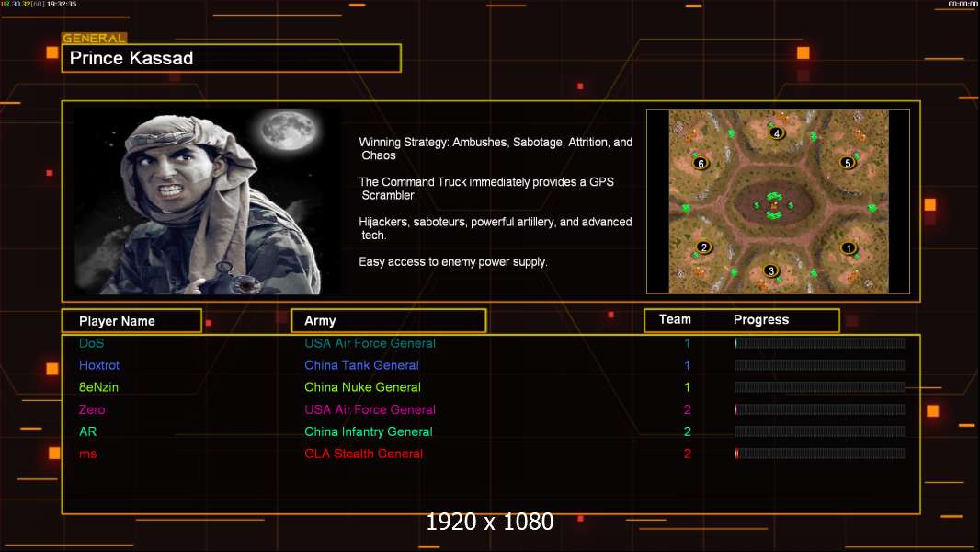Click start position 2 on the minimap
This screenshot has height=552, width=980.
(x=704, y=247)
